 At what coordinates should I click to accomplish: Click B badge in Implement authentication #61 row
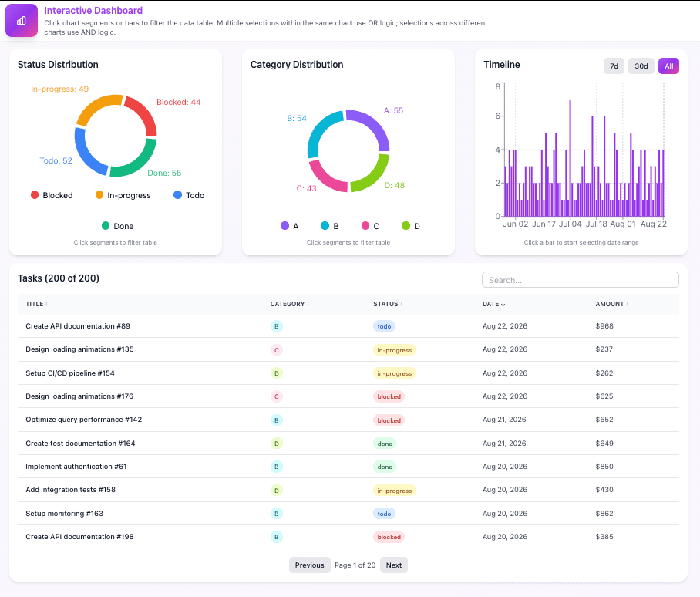(276, 467)
